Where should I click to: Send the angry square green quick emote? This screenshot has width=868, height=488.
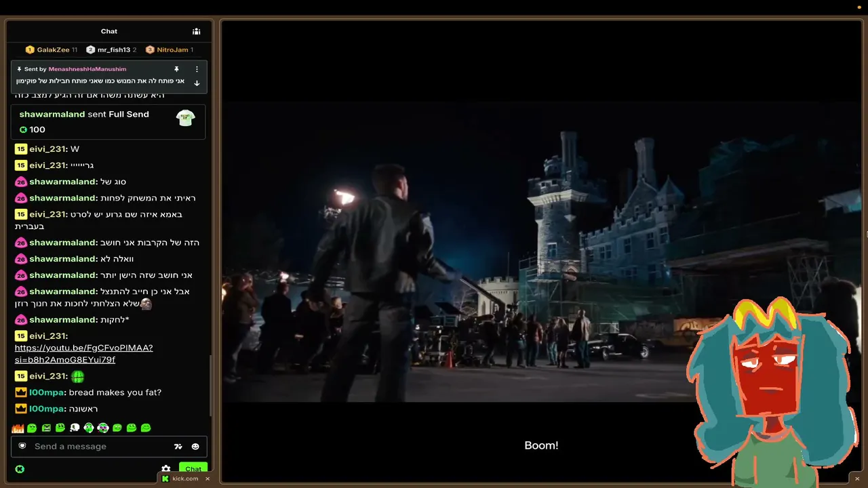(46, 428)
